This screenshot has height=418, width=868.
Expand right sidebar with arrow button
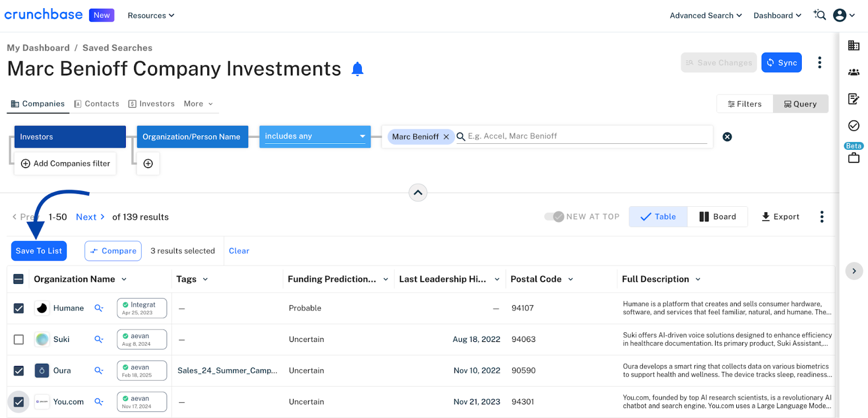point(854,271)
